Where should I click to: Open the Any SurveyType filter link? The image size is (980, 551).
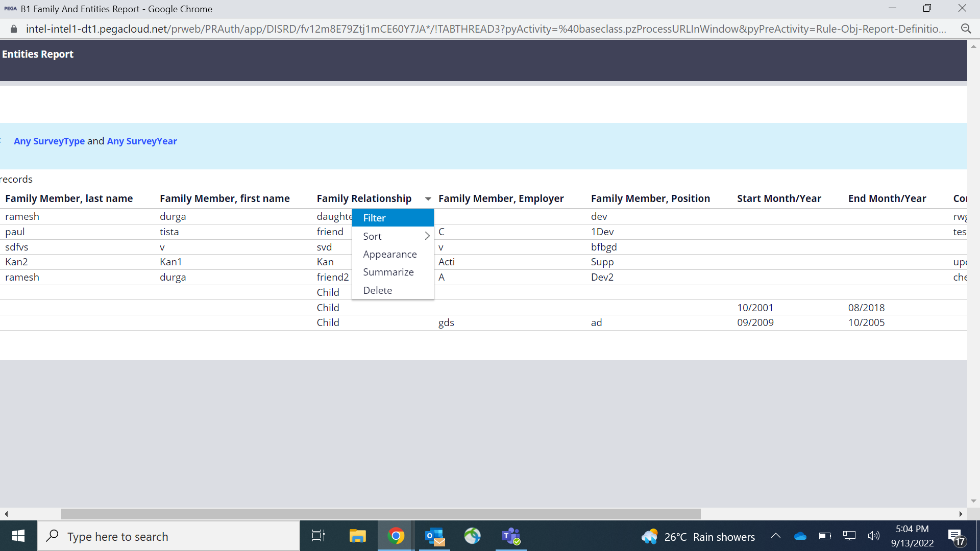49,141
